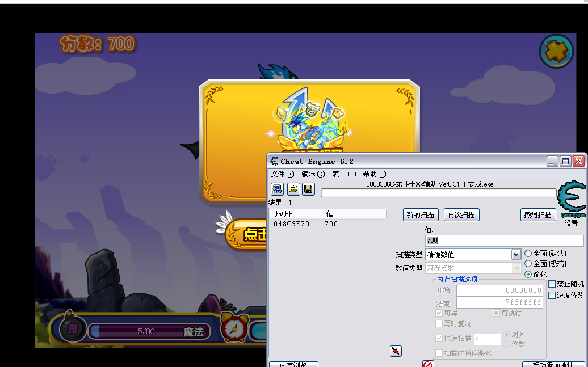Select 对齐 alignment radio option
This screenshot has width=588, height=367.
(x=507, y=334)
